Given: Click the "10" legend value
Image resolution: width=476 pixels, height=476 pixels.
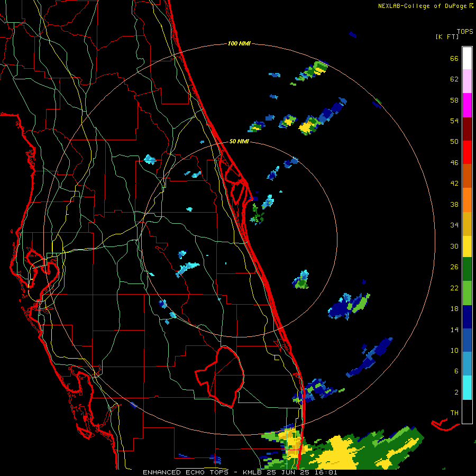Looking at the screenshot, I should click(x=454, y=350).
